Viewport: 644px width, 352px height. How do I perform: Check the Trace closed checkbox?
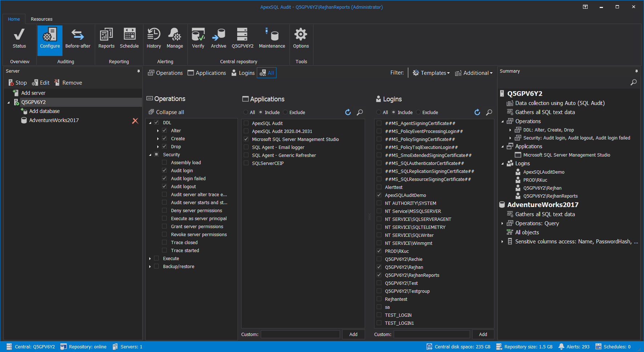pos(164,242)
